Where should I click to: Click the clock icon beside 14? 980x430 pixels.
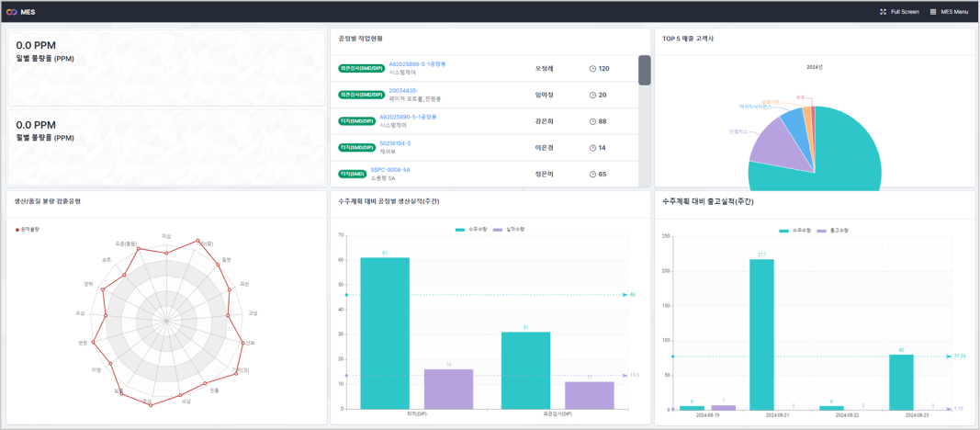point(592,148)
